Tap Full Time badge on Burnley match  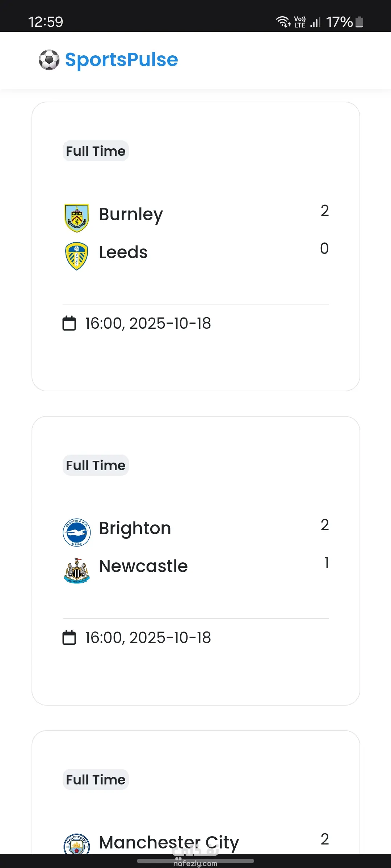pos(96,151)
